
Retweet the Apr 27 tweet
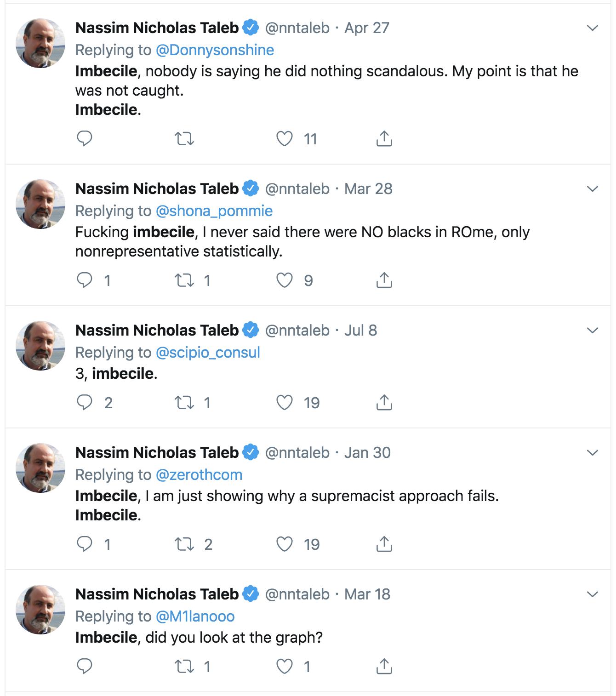tap(184, 138)
